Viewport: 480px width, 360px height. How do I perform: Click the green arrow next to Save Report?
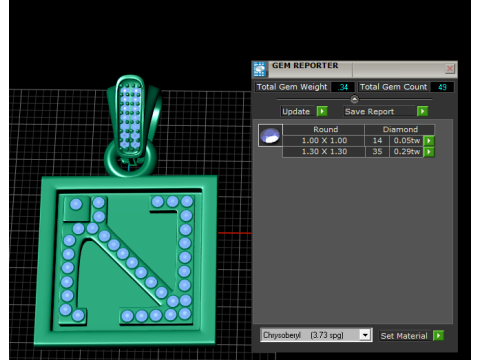point(422,111)
